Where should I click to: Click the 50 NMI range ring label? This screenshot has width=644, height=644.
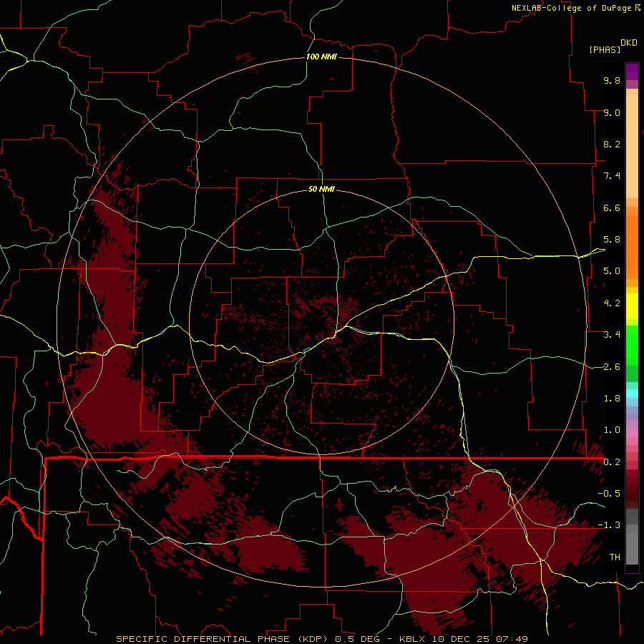[x=321, y=189]
